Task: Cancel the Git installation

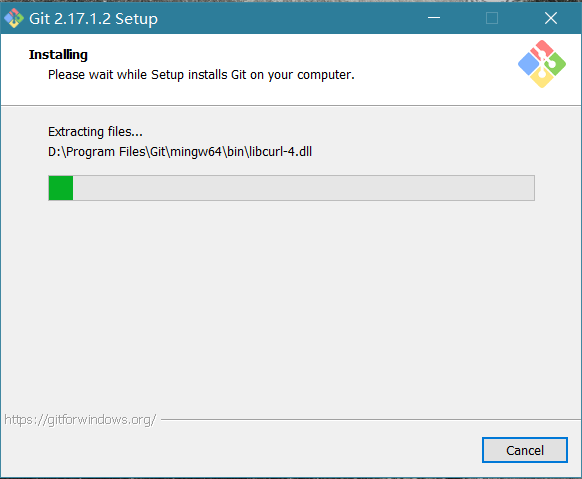Action: coord(525,450)
